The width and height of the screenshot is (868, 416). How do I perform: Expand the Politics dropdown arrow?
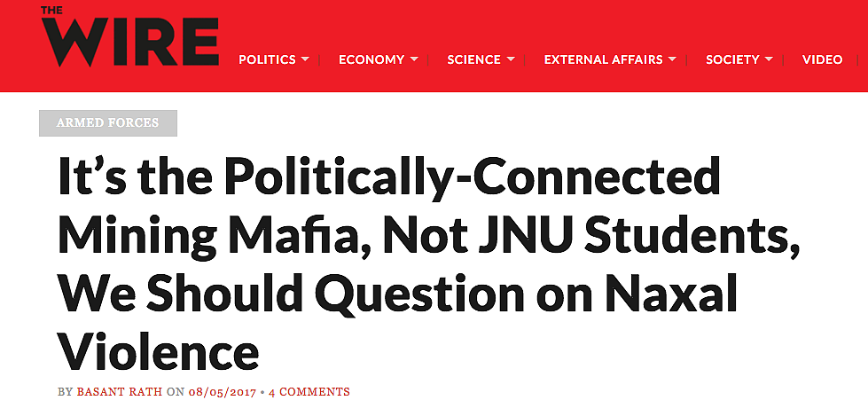305,59
